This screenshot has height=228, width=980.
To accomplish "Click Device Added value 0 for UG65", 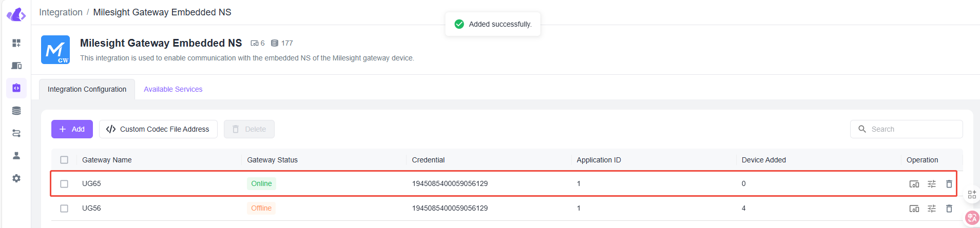I will coord(743,183).
